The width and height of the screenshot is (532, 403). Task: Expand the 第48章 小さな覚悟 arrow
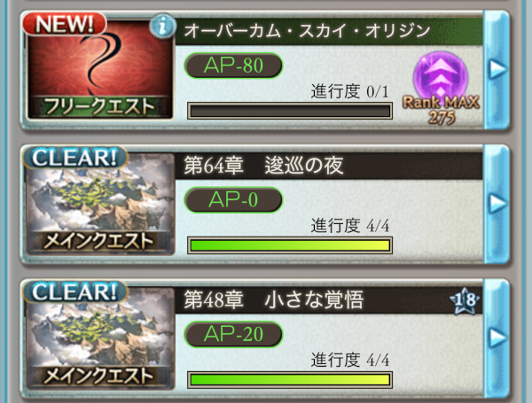(x=497, y=338)
